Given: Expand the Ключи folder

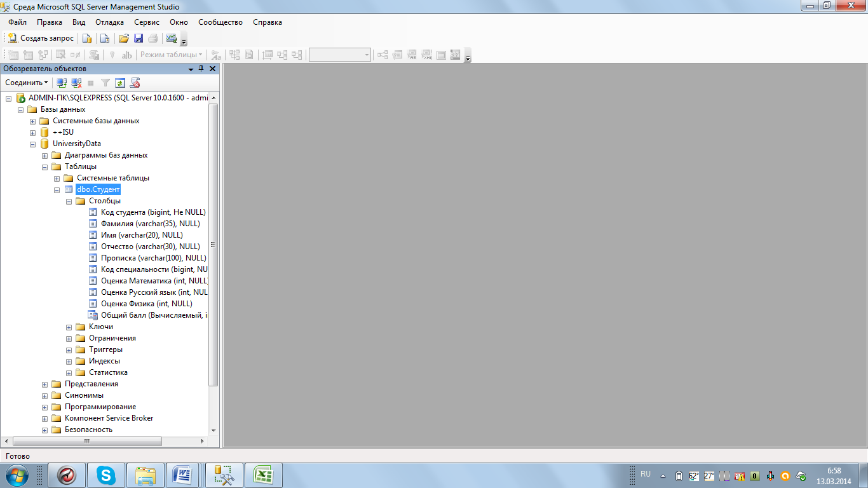Looking at the screenshot, I should pos(69,327).
